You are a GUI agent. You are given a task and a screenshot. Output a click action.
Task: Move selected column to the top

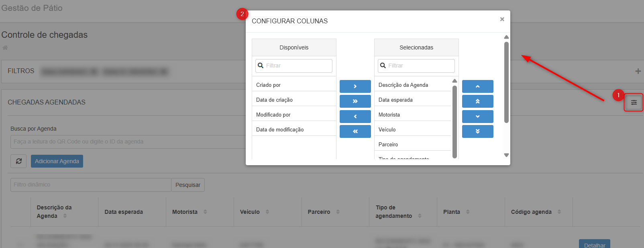coord(477,101)
